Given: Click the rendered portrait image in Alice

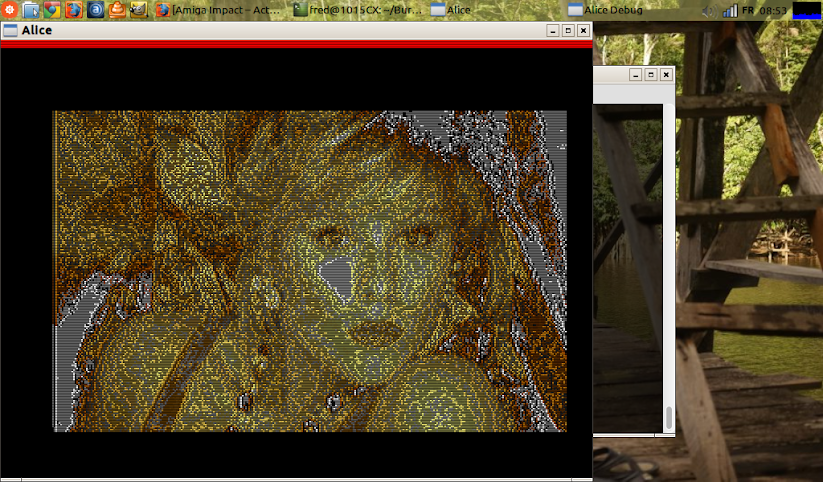Looking at the screenshot, I should pos(310,271).
